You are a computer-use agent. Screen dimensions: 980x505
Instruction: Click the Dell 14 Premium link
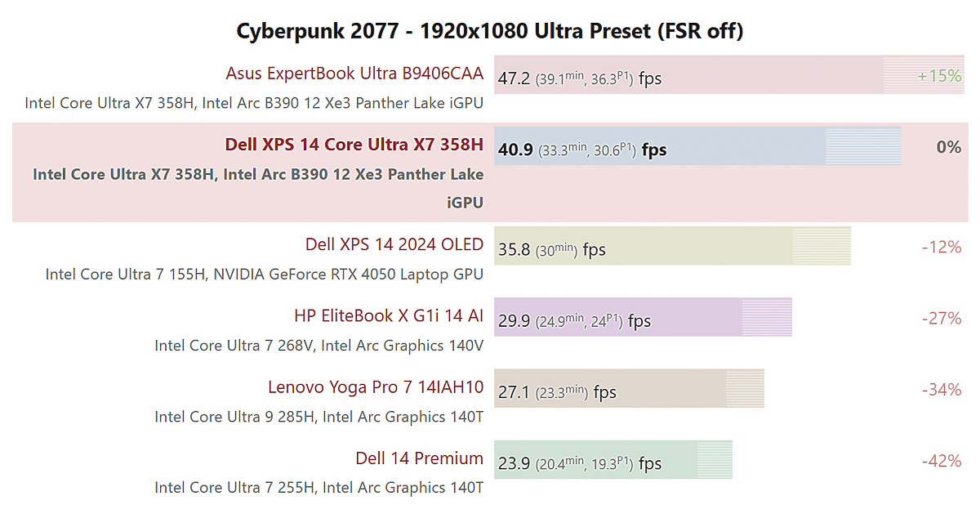pos(419,458)
